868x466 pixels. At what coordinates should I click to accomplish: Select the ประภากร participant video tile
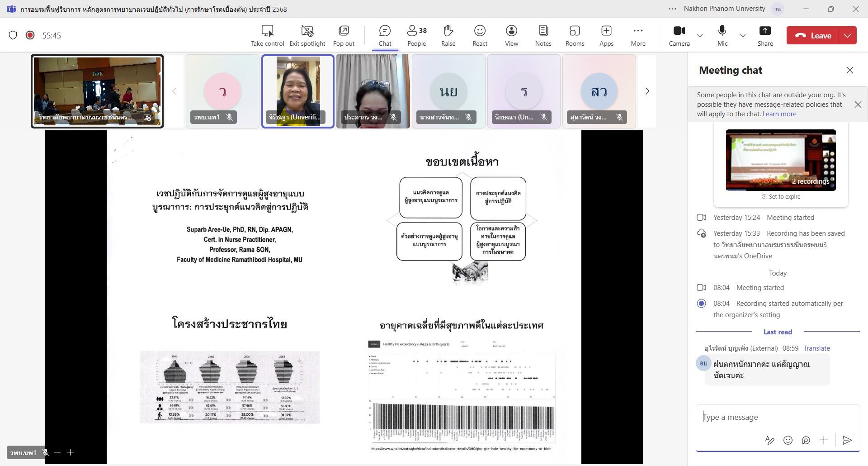pos(373,91)
